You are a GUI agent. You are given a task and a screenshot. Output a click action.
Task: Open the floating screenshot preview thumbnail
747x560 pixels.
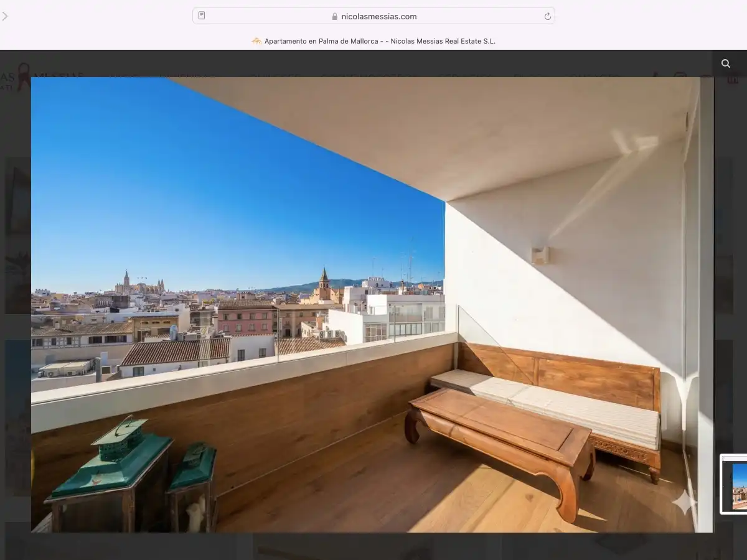(x=734, y=484)
